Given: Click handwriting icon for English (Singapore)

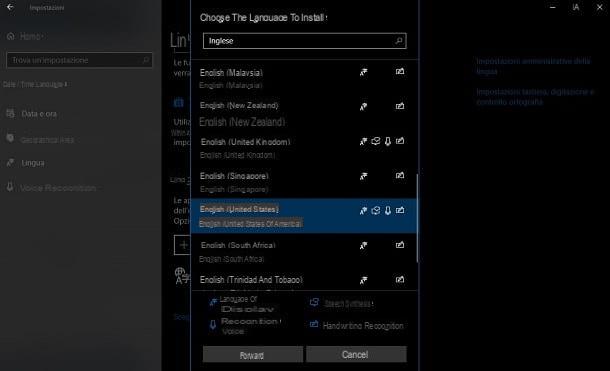Looking at the screenshot, I should [x=400, y=176].
